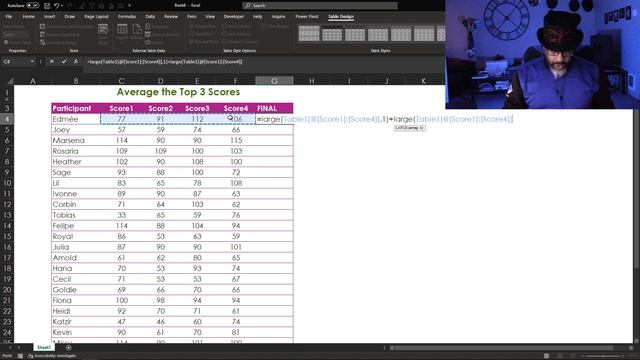Click the Participant table header cell

76,108
